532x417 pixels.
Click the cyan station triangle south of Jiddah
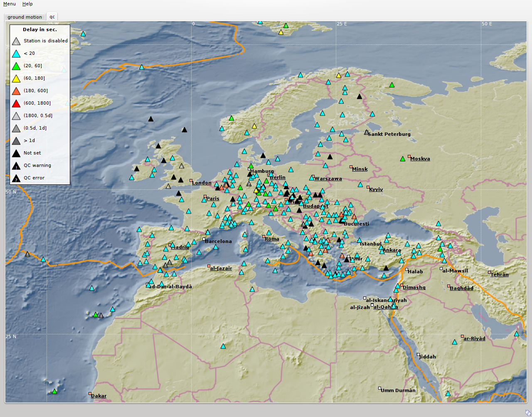click(448, 394)
